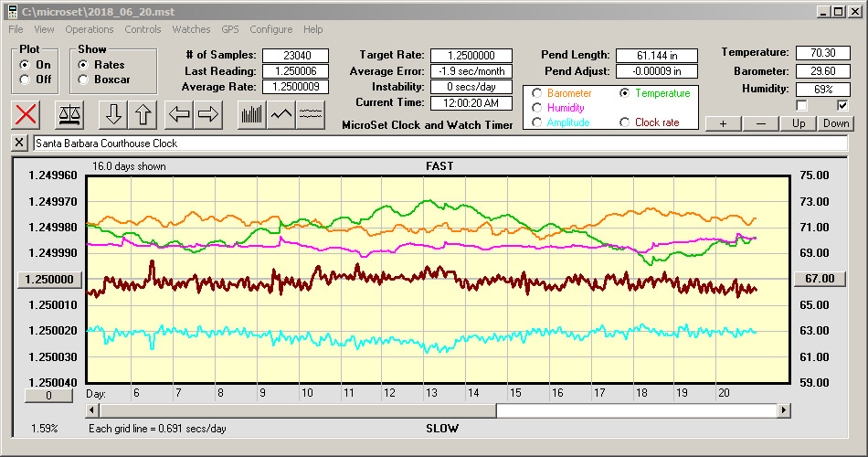Click the Santa Barbara Courthouse Clock field
Viewport: 868px width, 457px height.
(x=439, y=143)
